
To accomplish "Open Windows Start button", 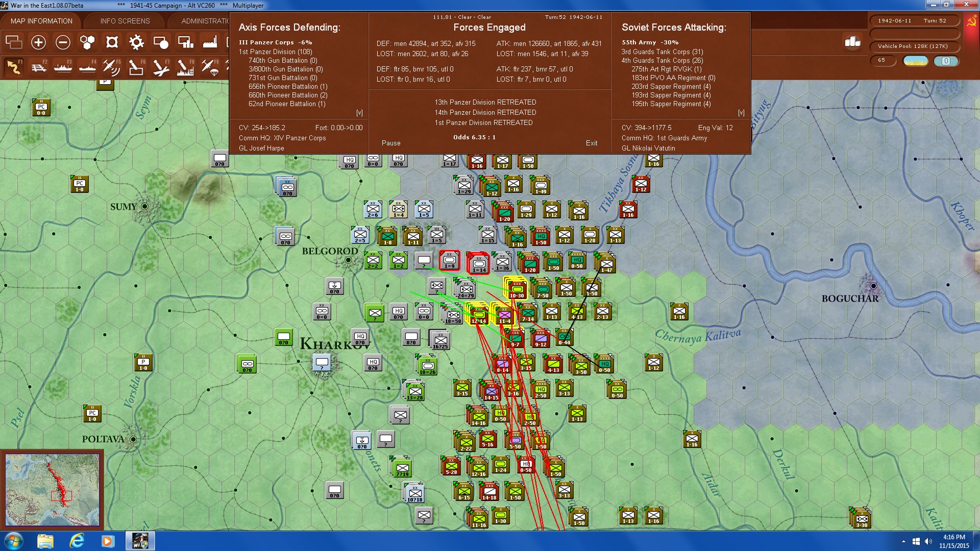I will click(x=13, y=541).
